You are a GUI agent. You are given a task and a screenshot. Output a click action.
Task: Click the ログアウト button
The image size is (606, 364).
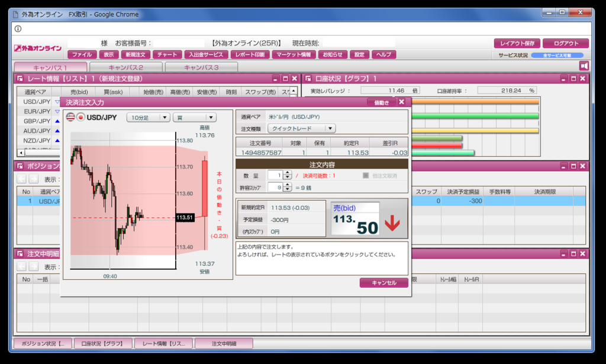(566, 43)
